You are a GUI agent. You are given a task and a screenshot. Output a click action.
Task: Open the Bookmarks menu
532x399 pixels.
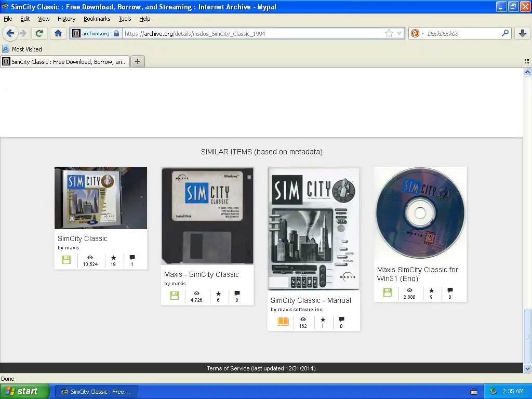(97, 19)
